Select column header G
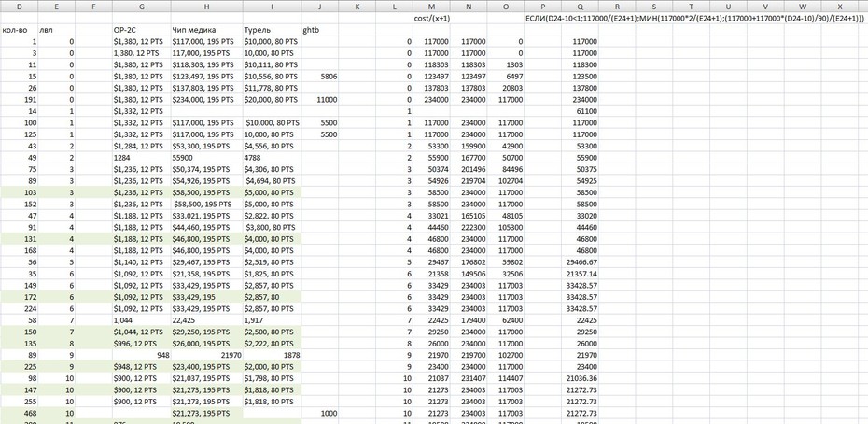This screenshot has width=868, height=424. 141,7
